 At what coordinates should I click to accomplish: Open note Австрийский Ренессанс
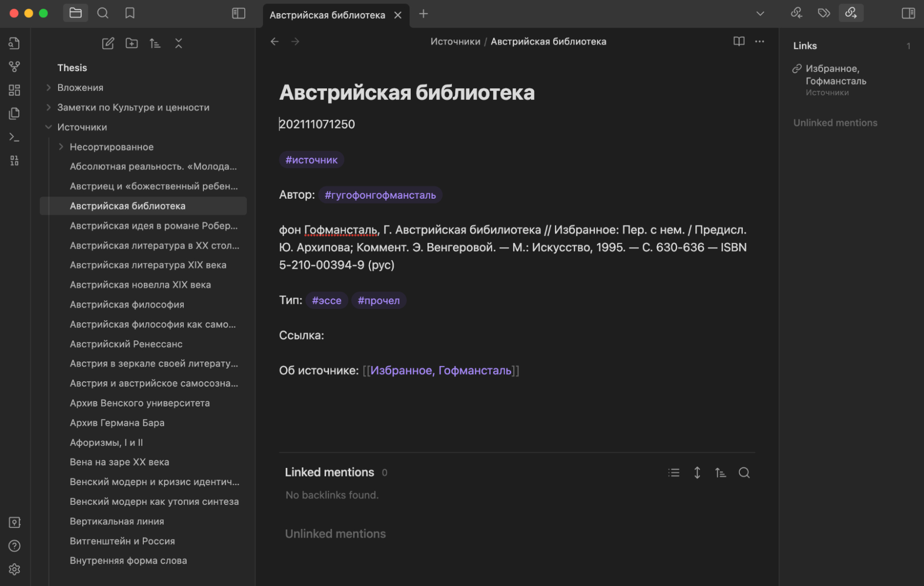click(126, 344)
